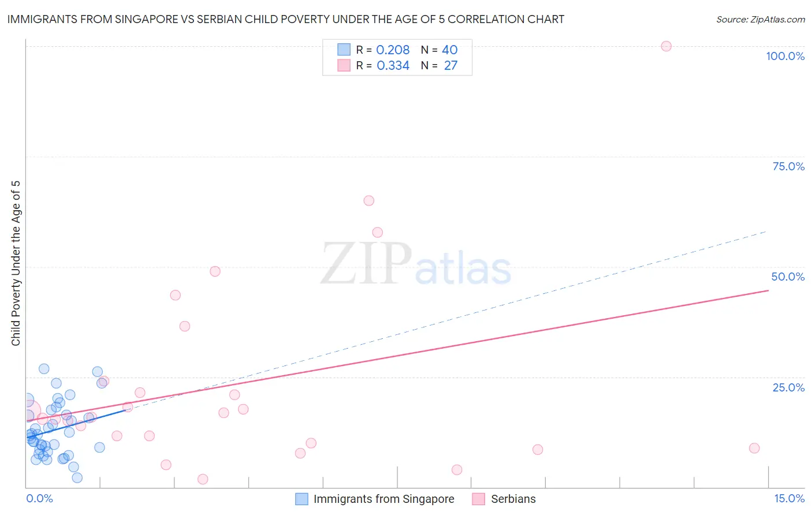Click the 15.0% x-axis label
Image resolution: width=812 pixels, height=515 pixels.
[x=789, y=498]
